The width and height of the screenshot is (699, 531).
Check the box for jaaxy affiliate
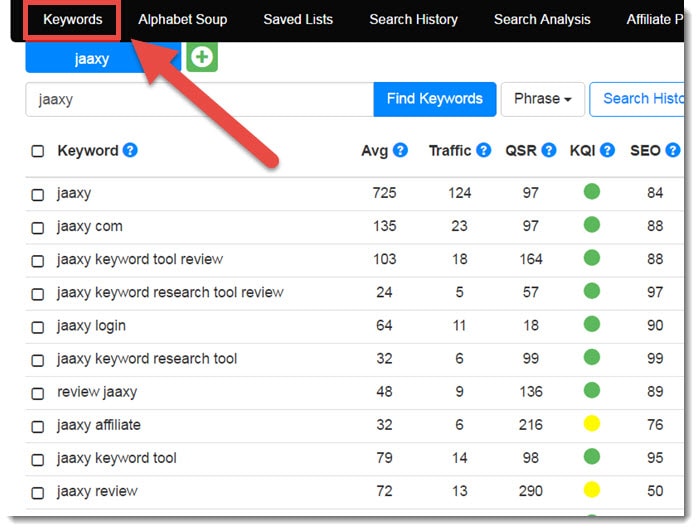(x=38, y=427)
